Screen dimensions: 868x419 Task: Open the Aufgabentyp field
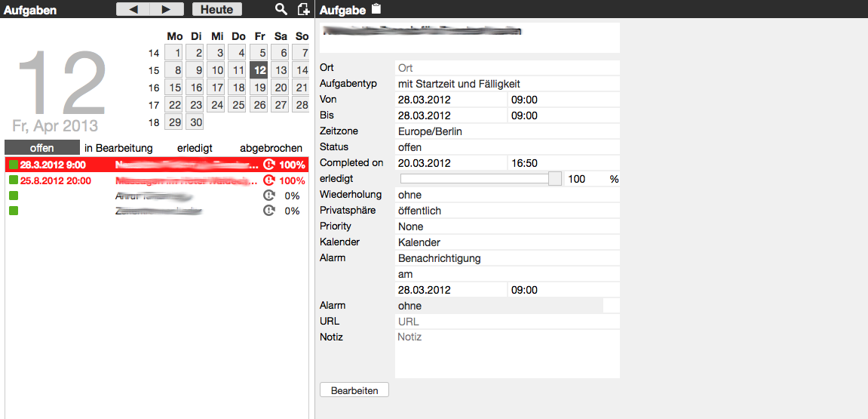[507, 84]
